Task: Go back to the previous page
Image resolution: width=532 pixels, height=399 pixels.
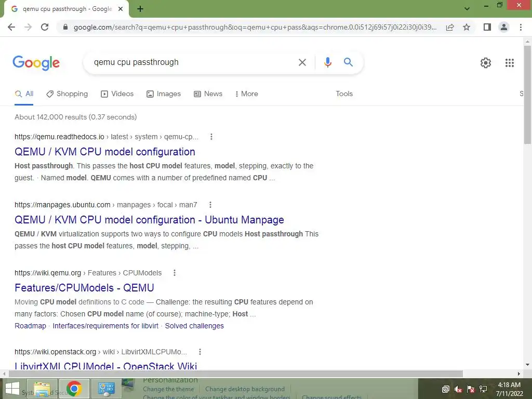Action: click(11, 27)
